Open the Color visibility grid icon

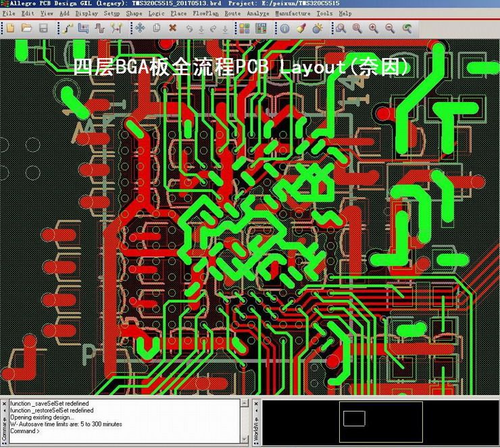[245, 28]
